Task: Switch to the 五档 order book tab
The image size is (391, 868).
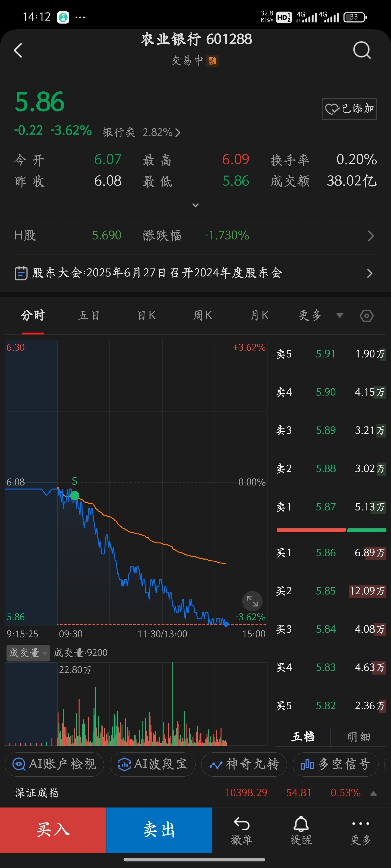Action: click(302, 737)
